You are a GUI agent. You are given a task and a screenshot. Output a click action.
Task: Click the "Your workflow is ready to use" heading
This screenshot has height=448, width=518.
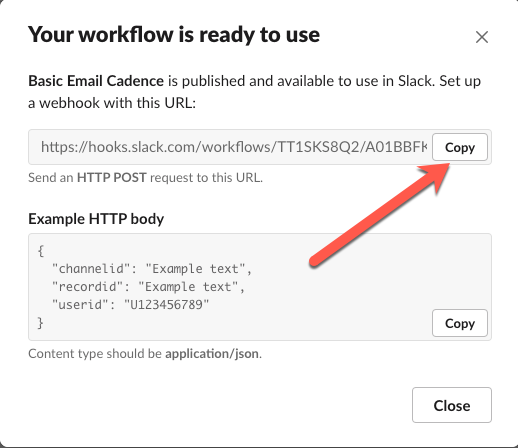click(x=174, y=34)
